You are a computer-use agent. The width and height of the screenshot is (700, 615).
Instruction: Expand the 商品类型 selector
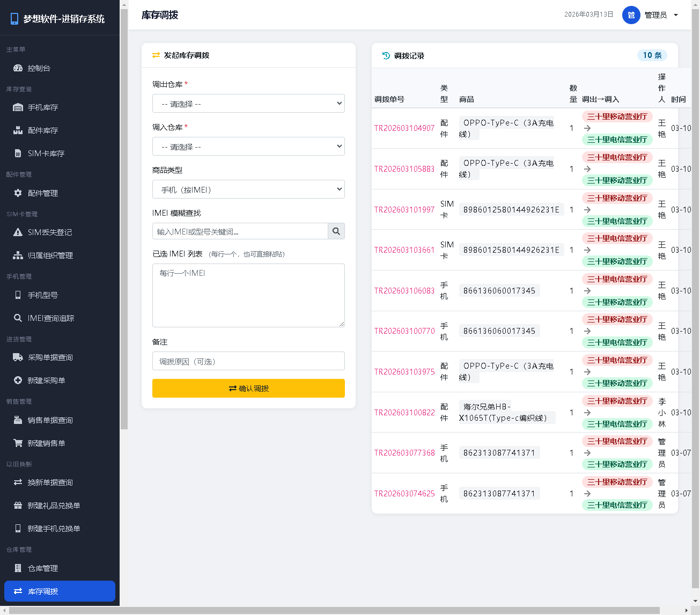248,189
